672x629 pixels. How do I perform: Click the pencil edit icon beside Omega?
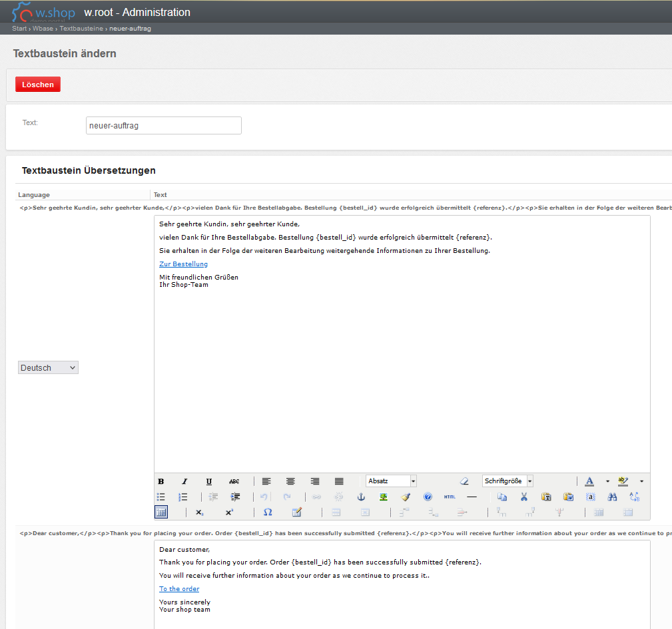pos(296,512)
